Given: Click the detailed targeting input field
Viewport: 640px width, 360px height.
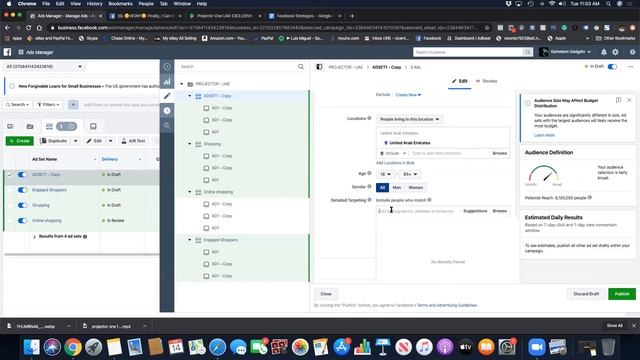Looking at the screenshot, I should (418, 211).
